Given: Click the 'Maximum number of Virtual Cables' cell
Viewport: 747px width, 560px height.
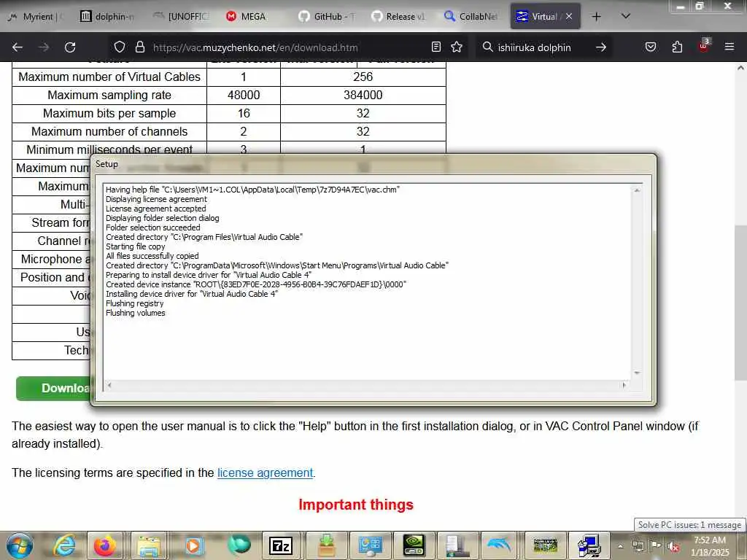Looking at the screenshot, I should [x=109, y=77].
